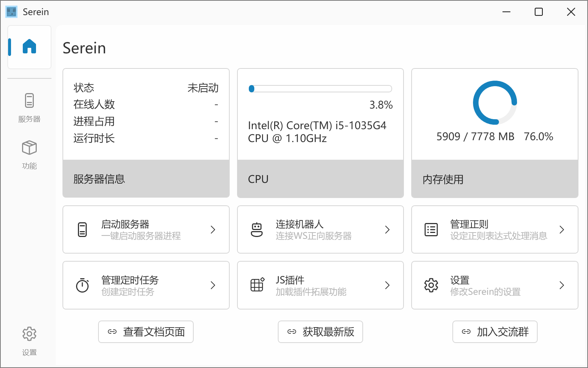588x368 pixels.
Task: Click the Serein page heading
Action: point(84,48)
